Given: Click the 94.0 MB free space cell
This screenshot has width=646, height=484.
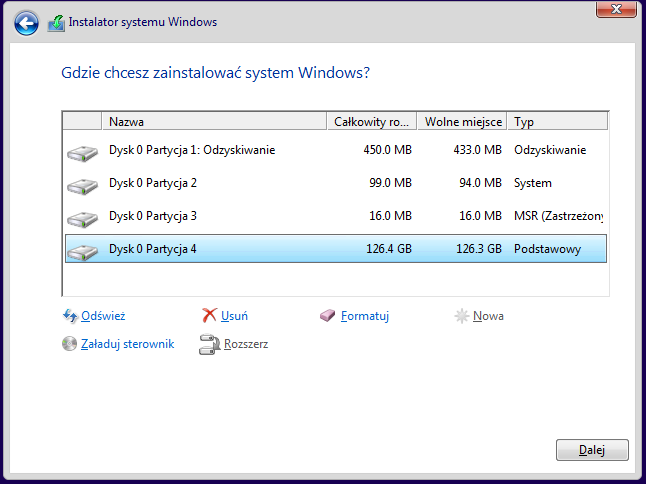Looking at the screenshot, I should [x=480, y=183].
